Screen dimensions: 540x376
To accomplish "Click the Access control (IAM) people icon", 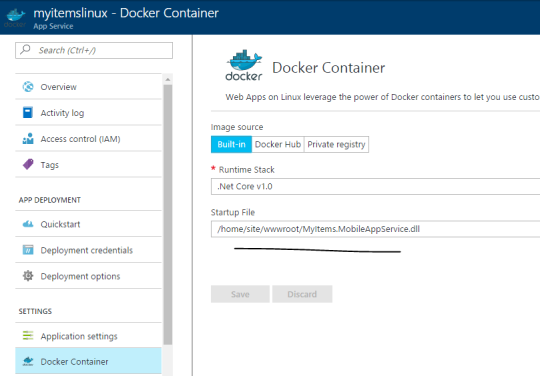I will click(28, 138).
